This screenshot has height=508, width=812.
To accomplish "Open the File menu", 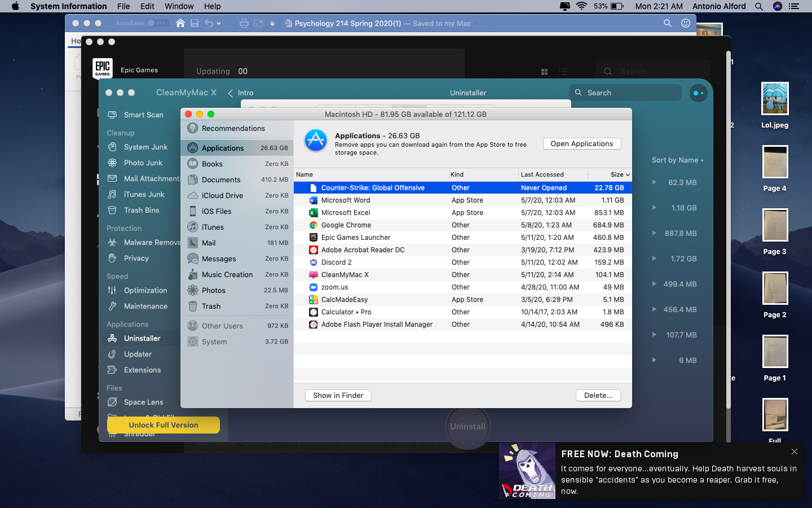I will (123, 6).
